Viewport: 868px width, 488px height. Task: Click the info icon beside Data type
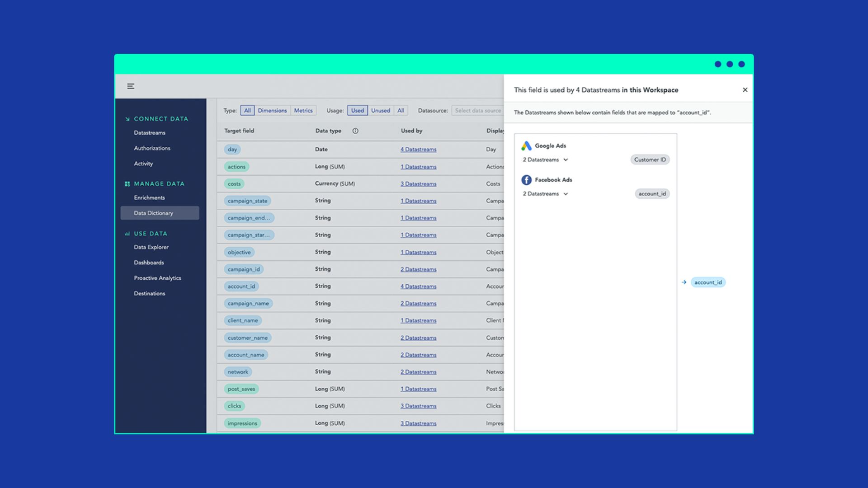(x=355, y=131)
